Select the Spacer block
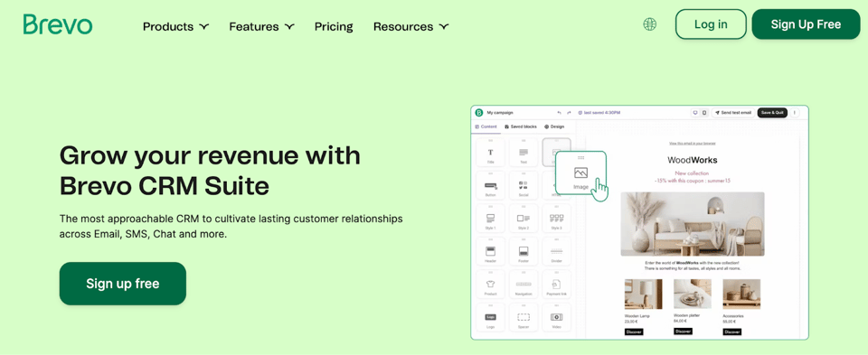The height and width of the screenshot is (355, 868). tap(524, 317)
